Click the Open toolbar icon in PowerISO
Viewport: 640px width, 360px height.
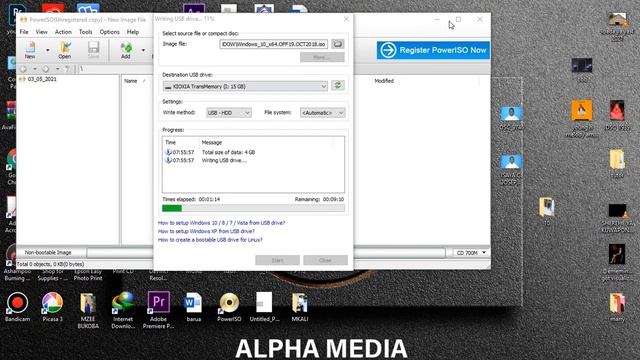[x=64, y=50]
